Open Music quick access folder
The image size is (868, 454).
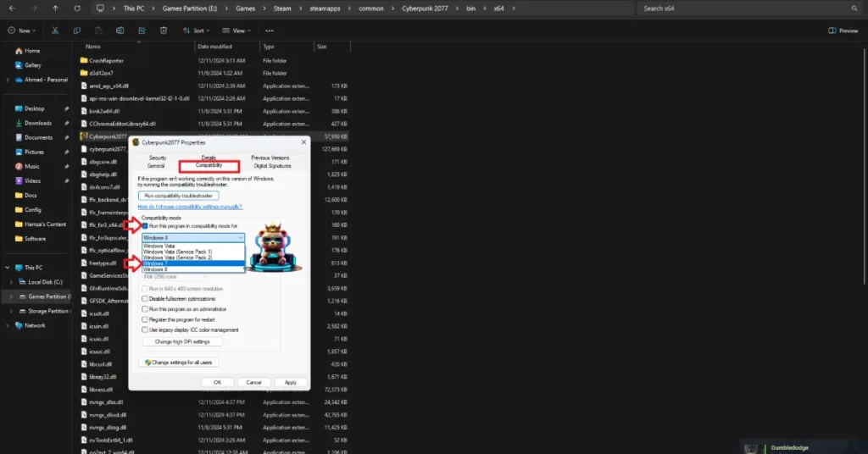click(31, 167)
